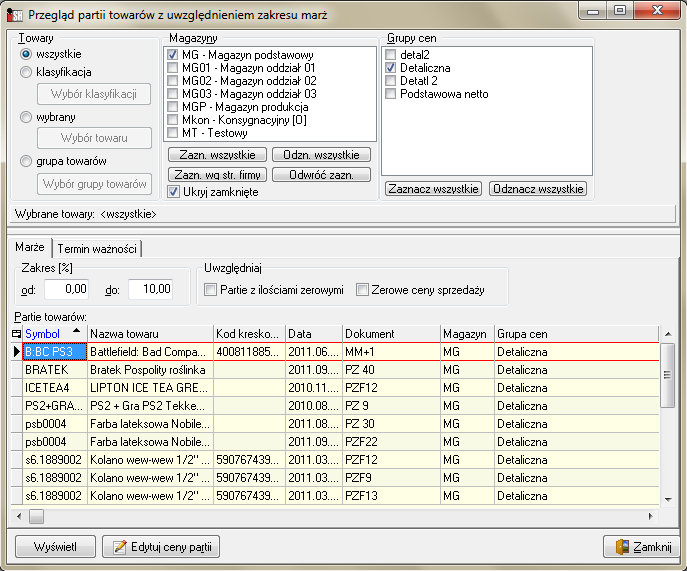Click the horizontal scrollbar thumb
The image size is (687, 571).
click(36, 517)
